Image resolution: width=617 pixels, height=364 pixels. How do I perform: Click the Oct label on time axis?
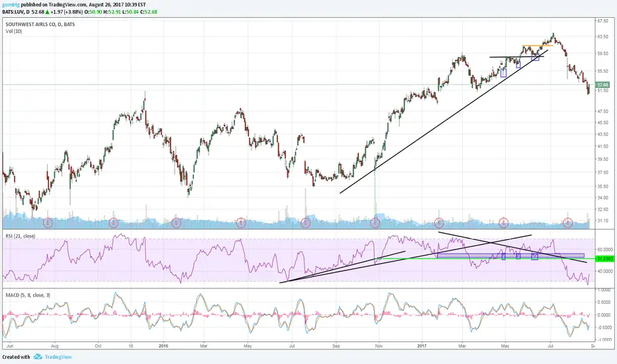98,346
